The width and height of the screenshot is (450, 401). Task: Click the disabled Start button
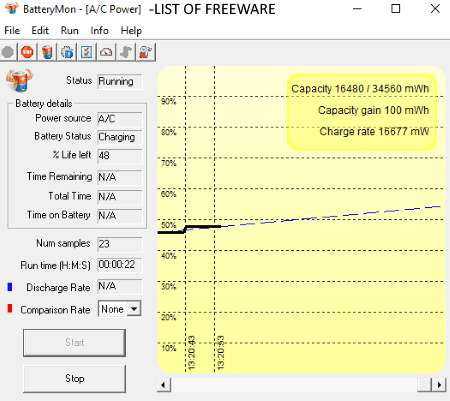74,343
